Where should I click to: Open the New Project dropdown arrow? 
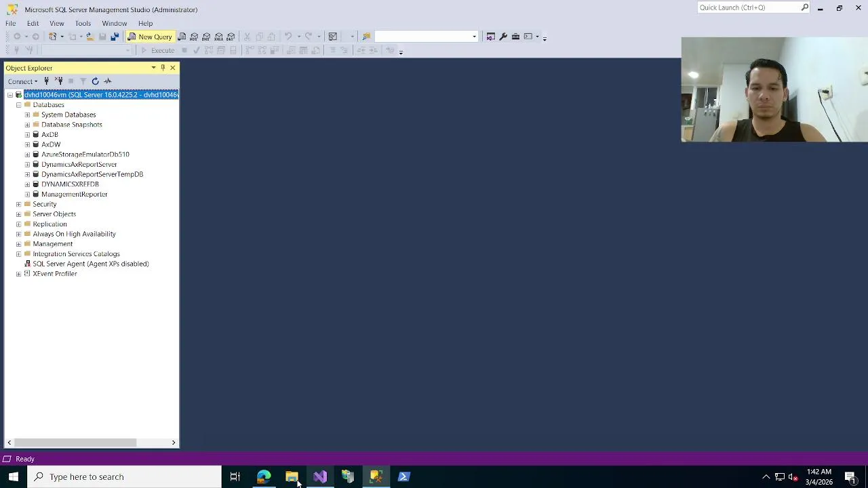click(61, 37)
